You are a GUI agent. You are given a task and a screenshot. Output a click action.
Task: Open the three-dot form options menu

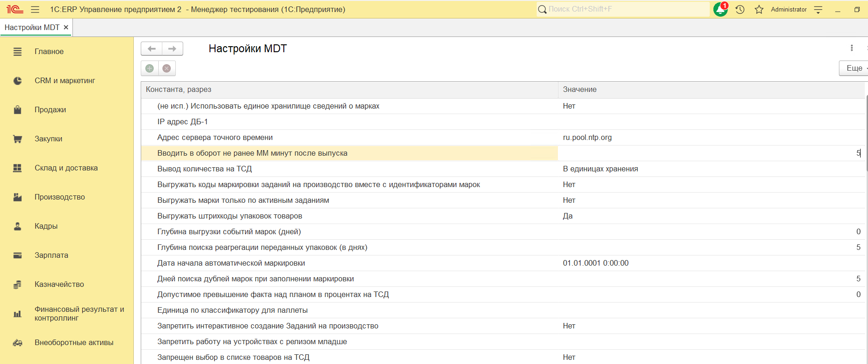[x=852, y=48]
